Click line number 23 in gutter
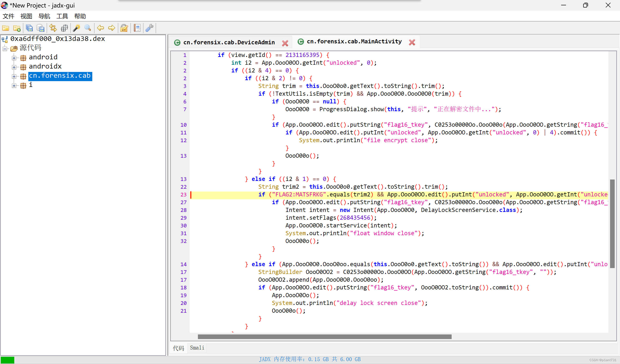Screen dimensions: 620x364 184,195
